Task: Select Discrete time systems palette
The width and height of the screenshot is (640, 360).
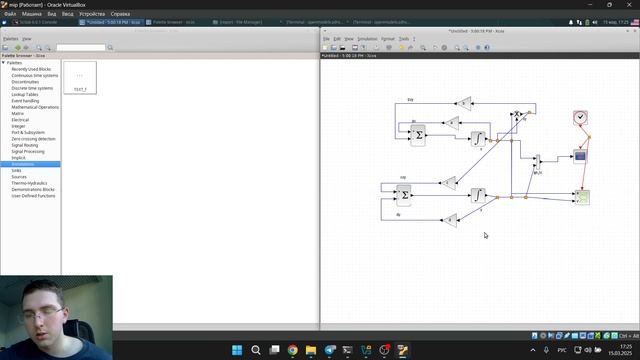Action: coord(32,88)
